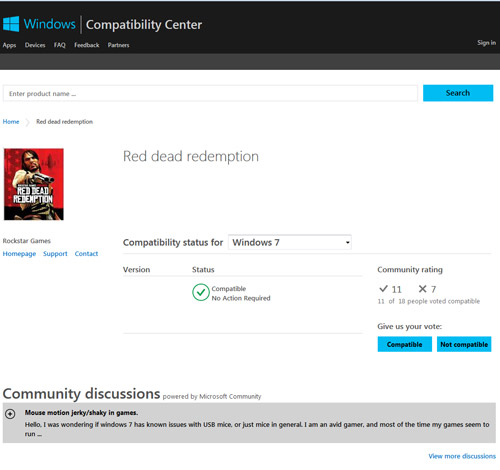Image resolution: width=500 pixels, height=470 pixels.
Task: Click View more discussions link
Action: coord(462,456)
